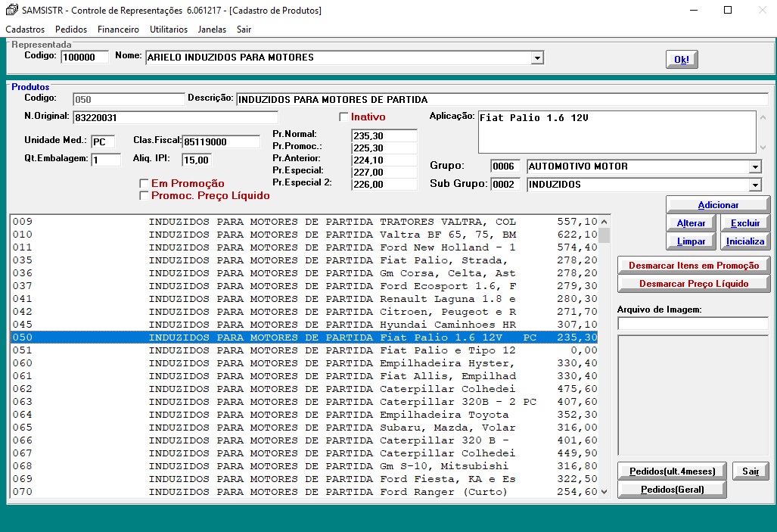The width and height of the screenshot is (777, 532).
Task: Click the N.Original input field
Action: (x=176, y=117)
